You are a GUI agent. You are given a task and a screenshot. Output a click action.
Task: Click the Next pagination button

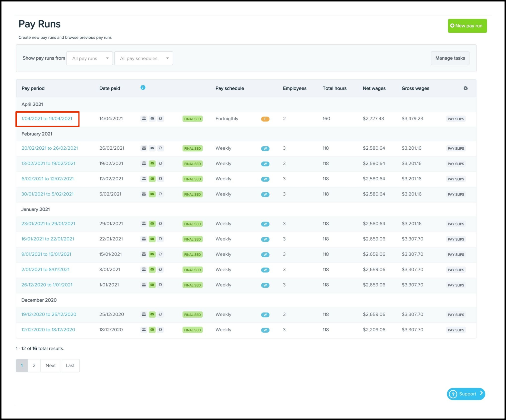(51, 366)
